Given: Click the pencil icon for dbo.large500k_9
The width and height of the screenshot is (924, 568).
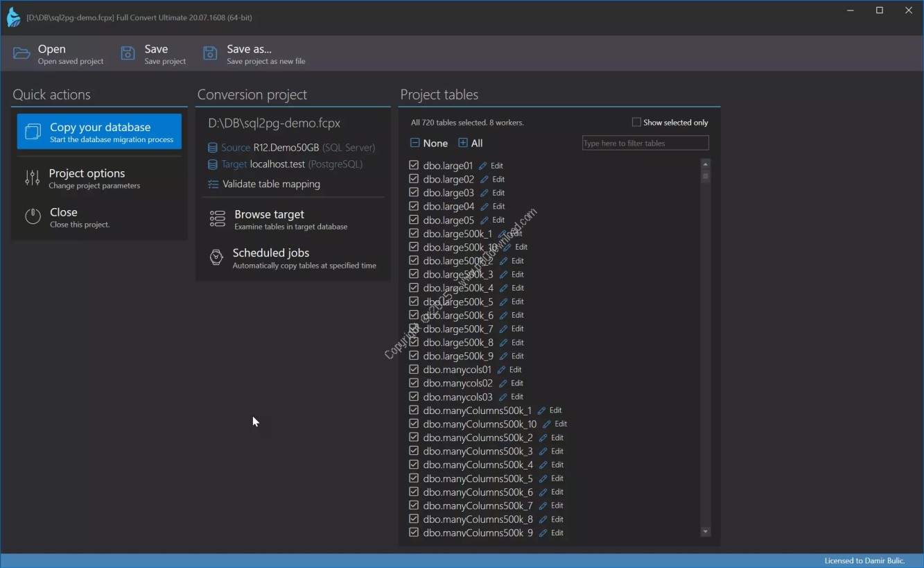Looking at the screenshot, I should (x=504, y=356).
